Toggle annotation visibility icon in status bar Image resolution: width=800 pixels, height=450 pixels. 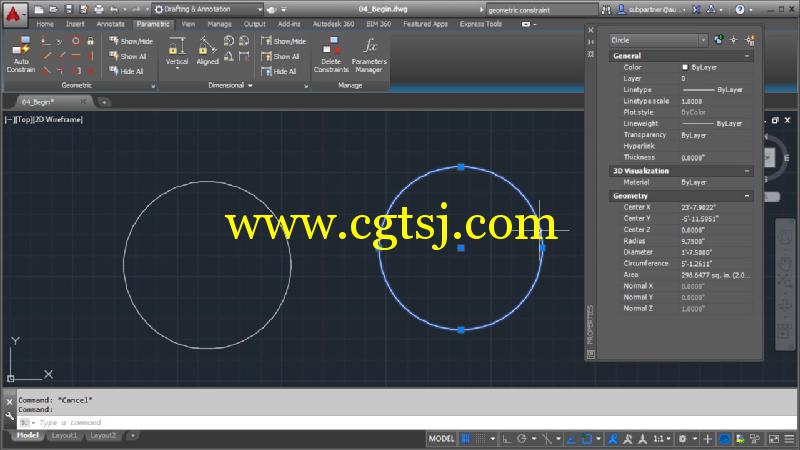pos(613,439)
